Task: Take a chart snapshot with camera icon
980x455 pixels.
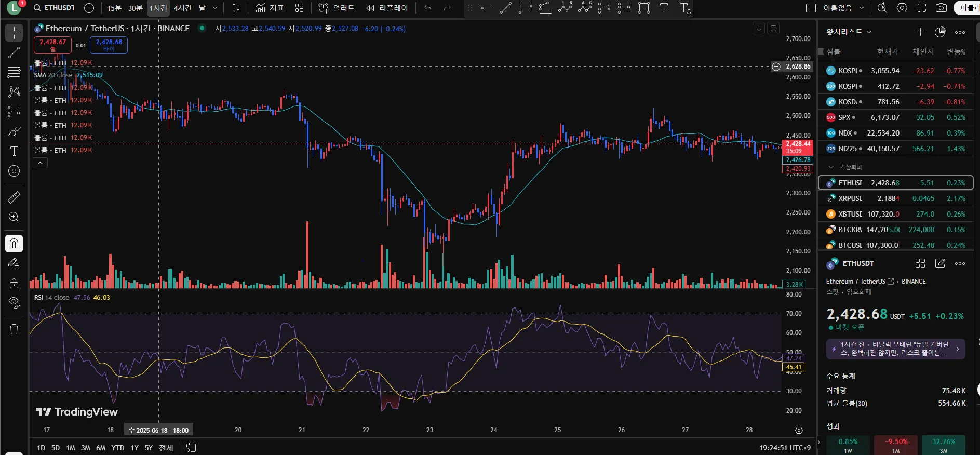Action: tap(941, 8)
